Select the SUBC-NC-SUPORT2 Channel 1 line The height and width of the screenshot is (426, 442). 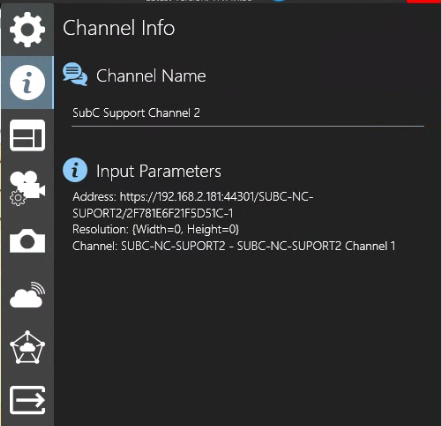[x=234, y=246]
